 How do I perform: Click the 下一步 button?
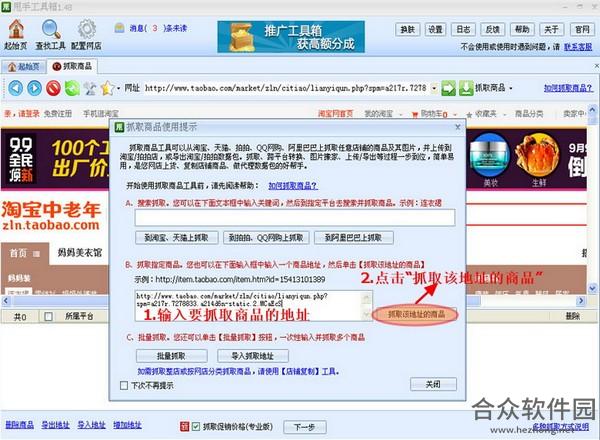tap(305, 427)
